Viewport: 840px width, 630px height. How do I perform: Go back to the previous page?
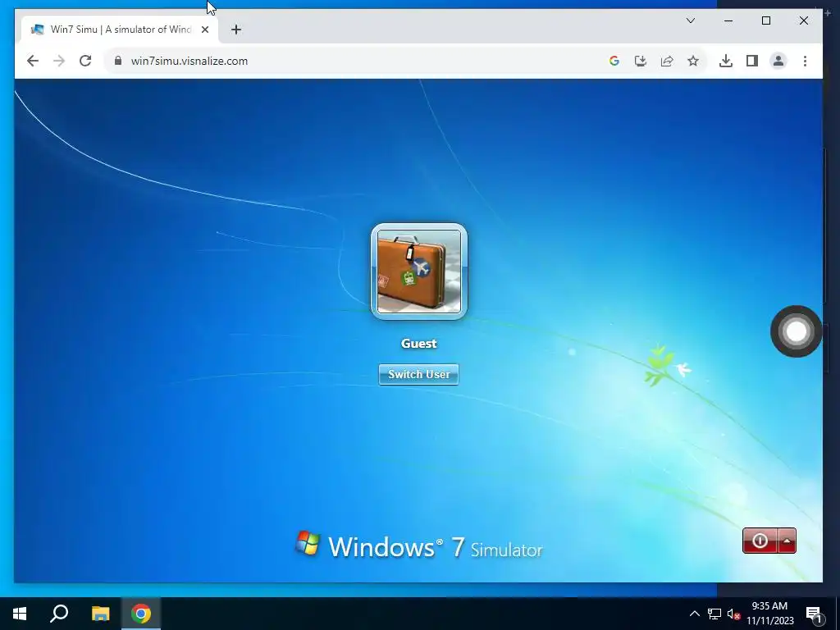point(33,61)
